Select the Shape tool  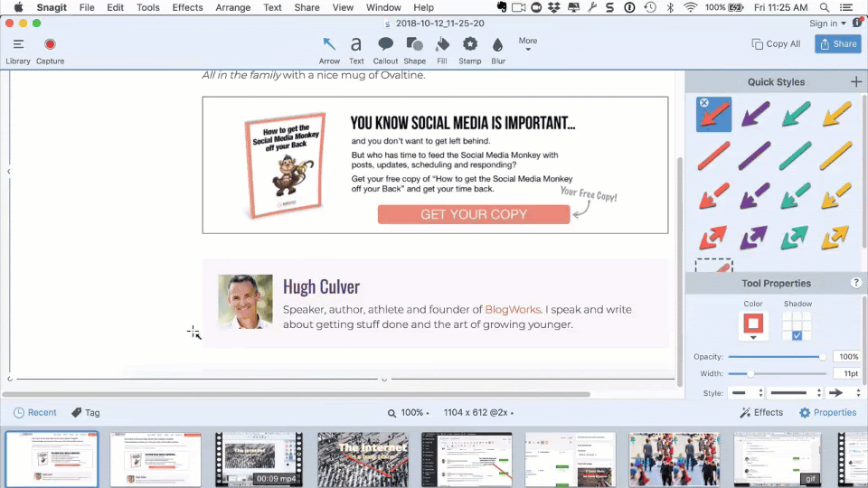(415, 51)
